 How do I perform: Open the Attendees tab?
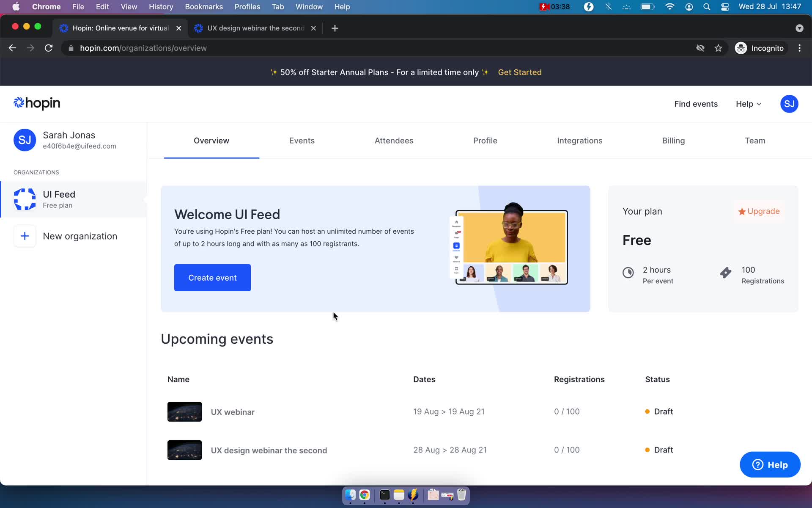coord(394,141)
